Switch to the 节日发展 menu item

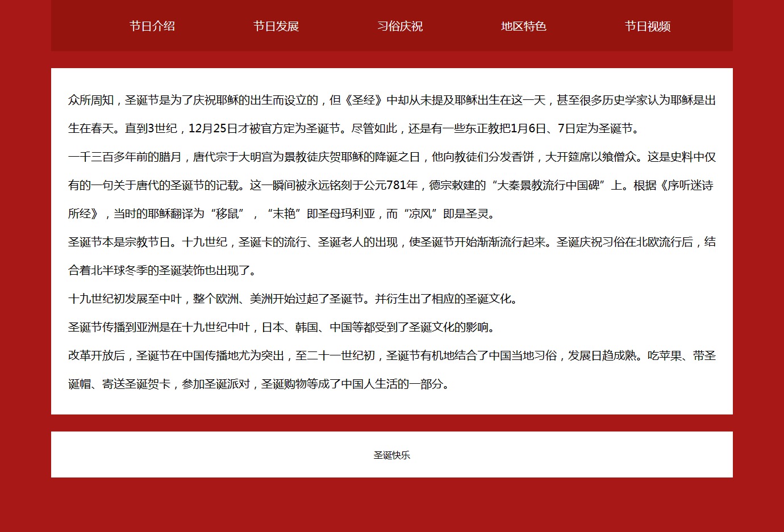(276, 26)
